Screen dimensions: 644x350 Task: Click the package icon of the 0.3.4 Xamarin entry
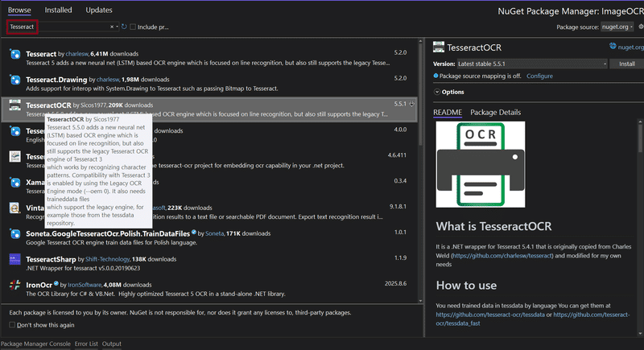15,182
